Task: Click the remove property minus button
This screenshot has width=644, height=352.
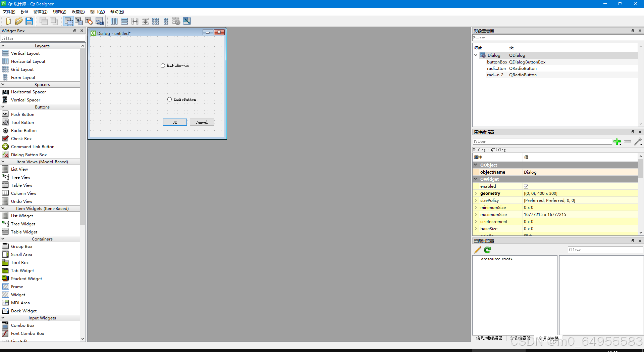Action: (628, 141)
